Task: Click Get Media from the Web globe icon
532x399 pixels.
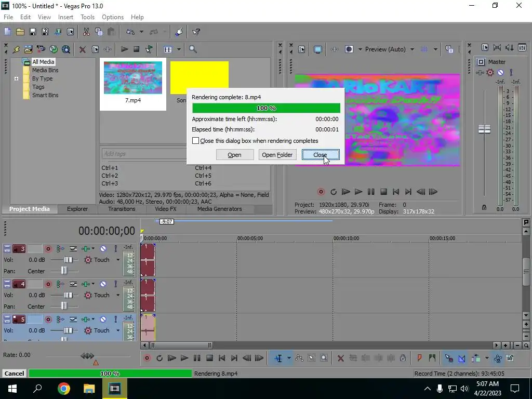Action: coord(54,49)
